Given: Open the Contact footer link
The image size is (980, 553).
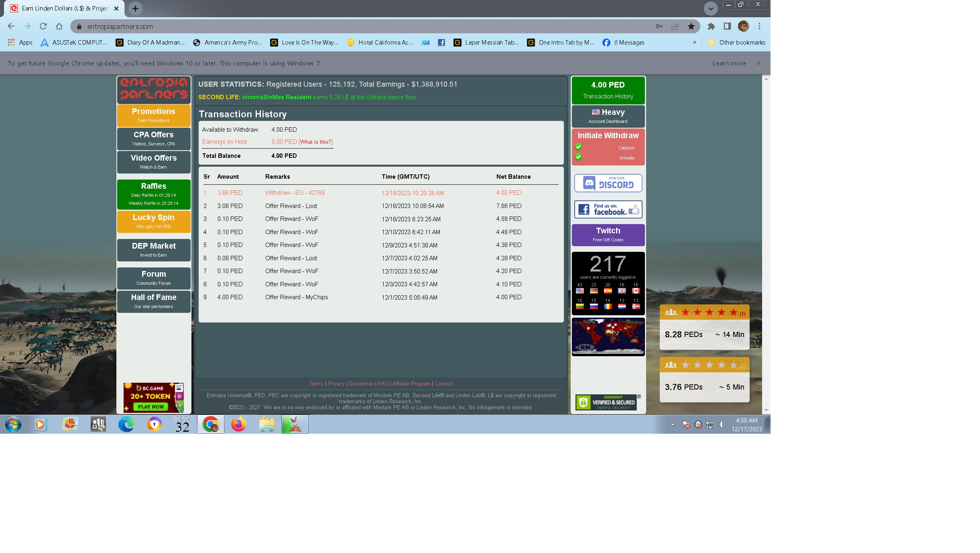Looking at the screenshot, I should point(444,384).
